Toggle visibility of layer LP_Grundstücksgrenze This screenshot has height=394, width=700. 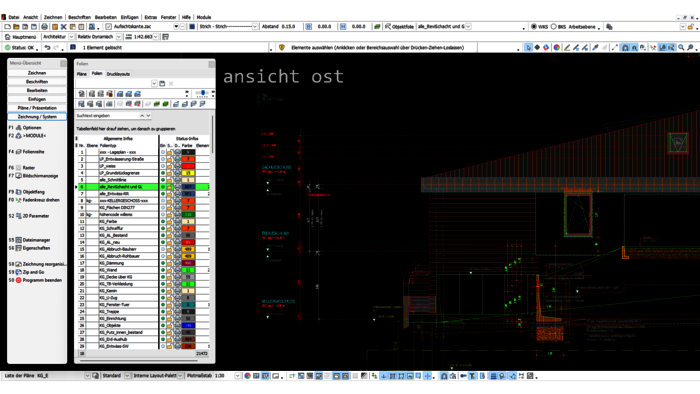pos(163,173)
